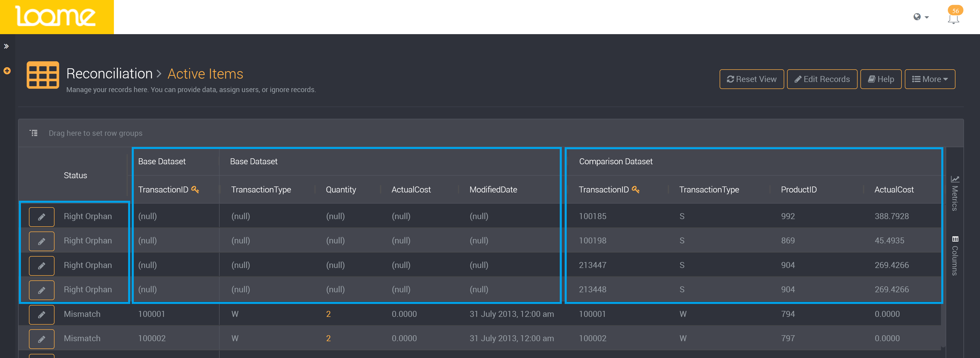This screenshot has height=358, width=980.
Task: Click pencil icon for Mismatch 100002 row
Action: click(x=42, y=339)
